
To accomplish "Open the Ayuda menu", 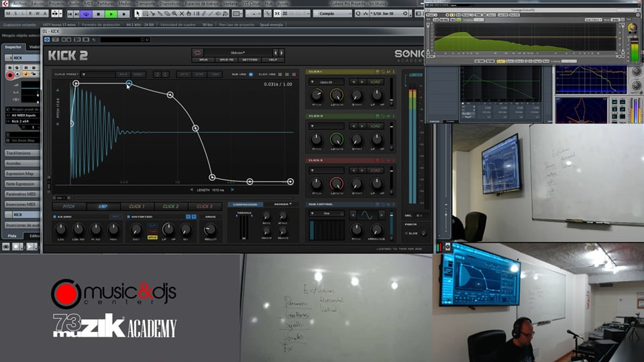I will [x=283, y=3].
